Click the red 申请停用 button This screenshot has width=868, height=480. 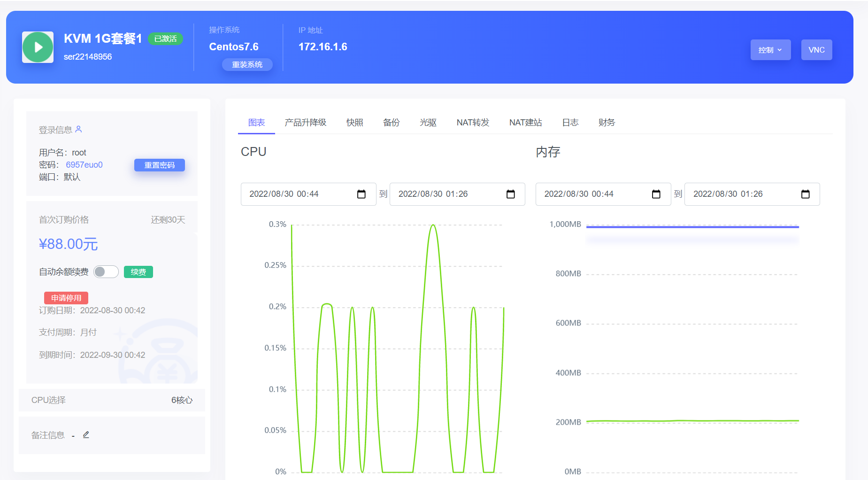click(x=66, y=298)
